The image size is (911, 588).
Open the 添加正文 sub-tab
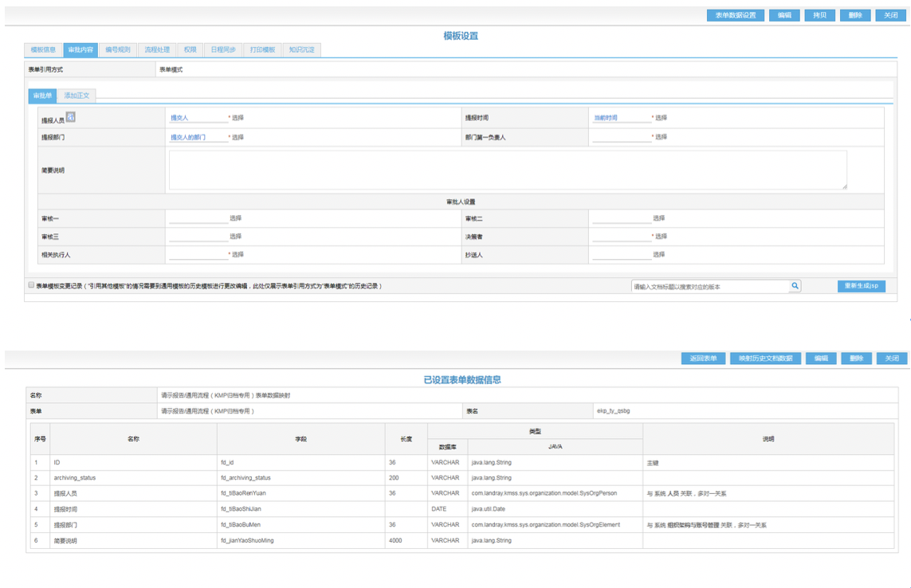pos(77,96)
